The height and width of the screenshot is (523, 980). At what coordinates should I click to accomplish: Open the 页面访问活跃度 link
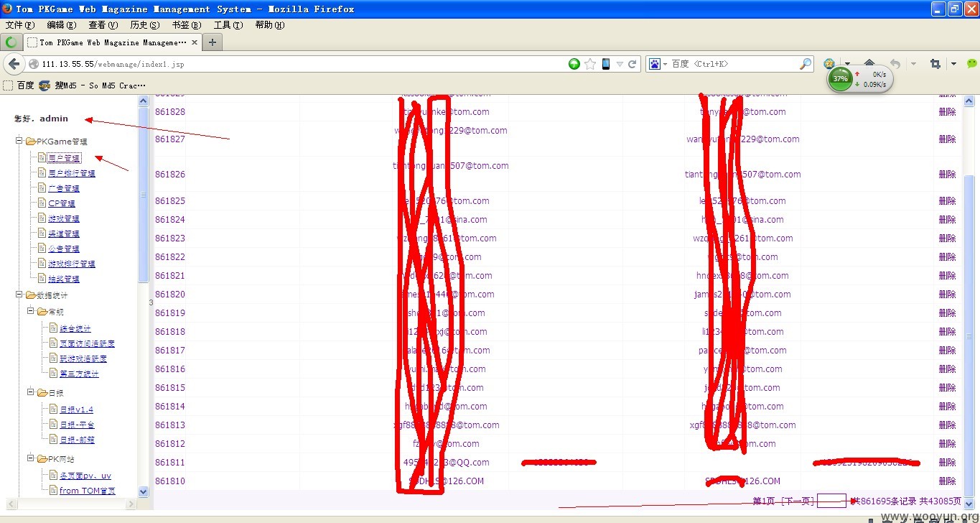click(88, 343)
